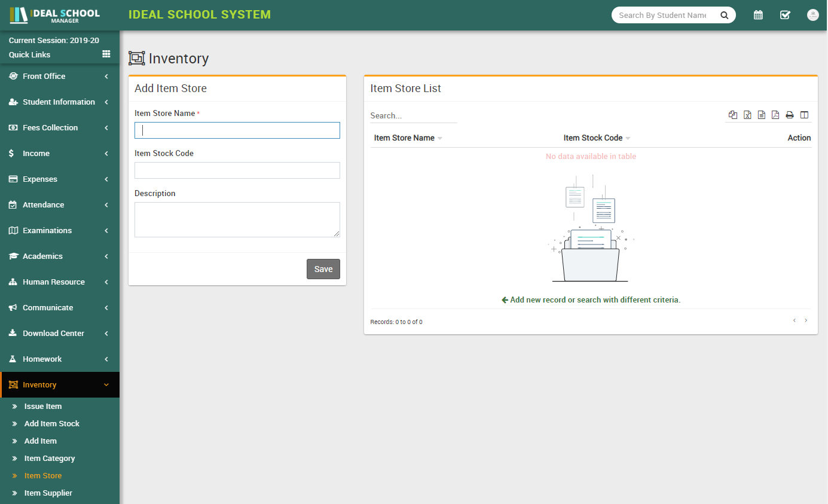Image resolution: width=828 pixels, height=504 pixels.
Task: Collapse the Inventory menu
Action: [x=60, y=384]
